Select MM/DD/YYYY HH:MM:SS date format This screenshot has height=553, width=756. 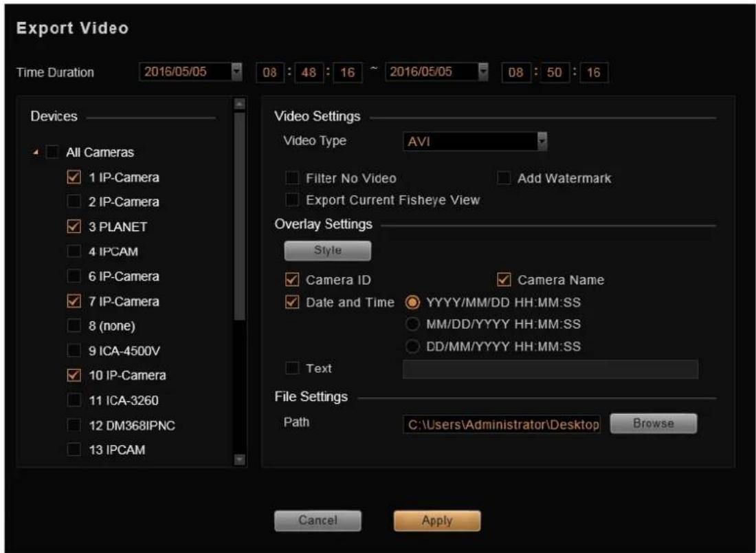(x=412, y=324)
